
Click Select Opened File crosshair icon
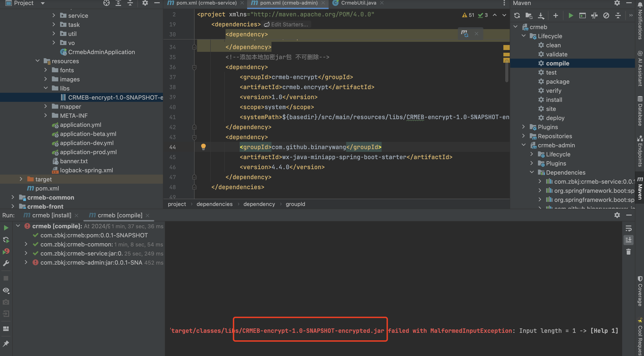click(x=106, y=3)
